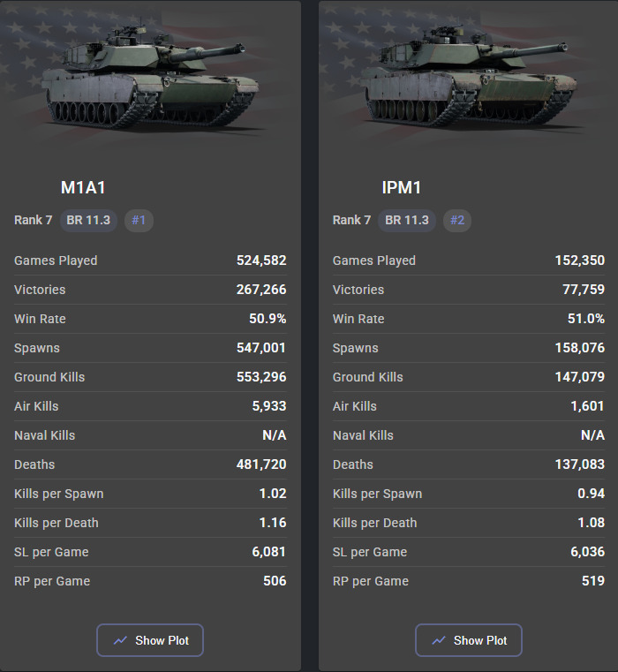Show plot for the IPM1 tank
Screen dimensions: 618x672
469,640
